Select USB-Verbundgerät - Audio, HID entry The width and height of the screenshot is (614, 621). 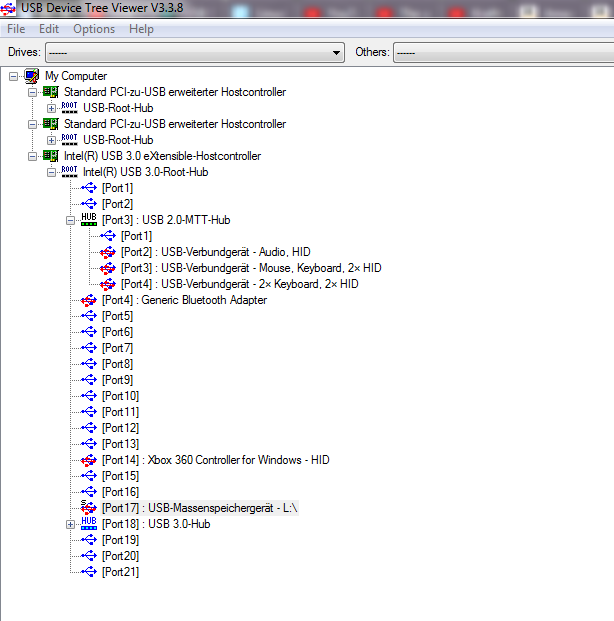pyautogui.click(x=215, y=252)
